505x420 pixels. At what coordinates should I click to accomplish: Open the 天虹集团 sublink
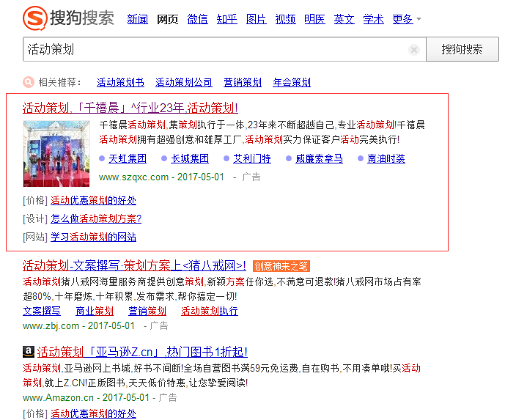click(x=127, y=158)
